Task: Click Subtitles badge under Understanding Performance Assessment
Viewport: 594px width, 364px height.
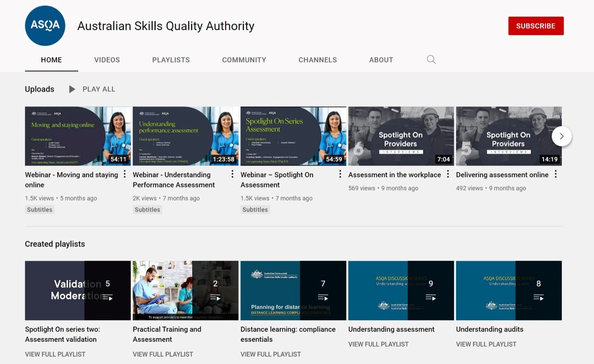Action: coord(147,210)
